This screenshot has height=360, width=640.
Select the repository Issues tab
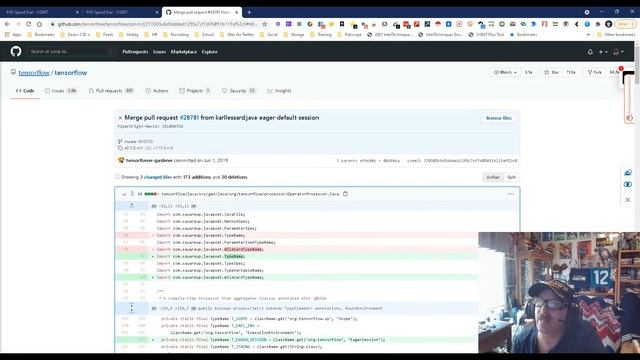(x=61, y=91)
